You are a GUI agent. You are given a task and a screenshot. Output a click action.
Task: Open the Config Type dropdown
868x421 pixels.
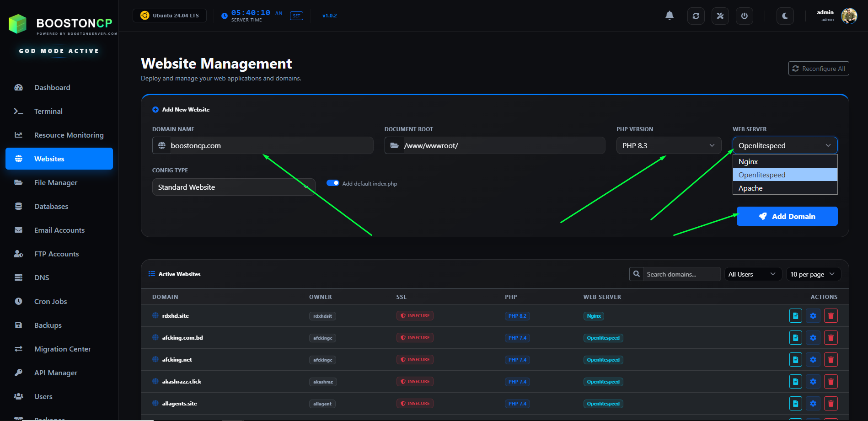[x=233, y=187]
